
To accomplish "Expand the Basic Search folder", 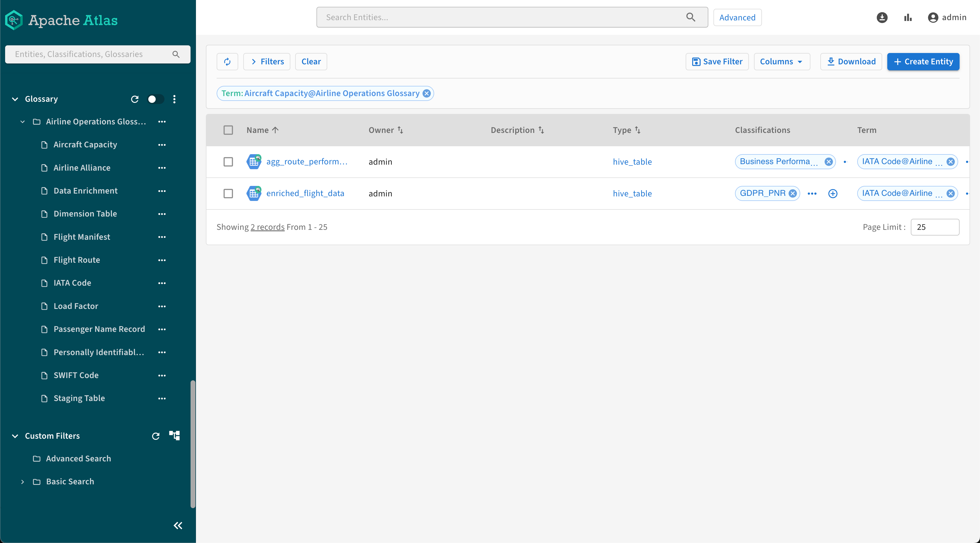I will 23,482.
